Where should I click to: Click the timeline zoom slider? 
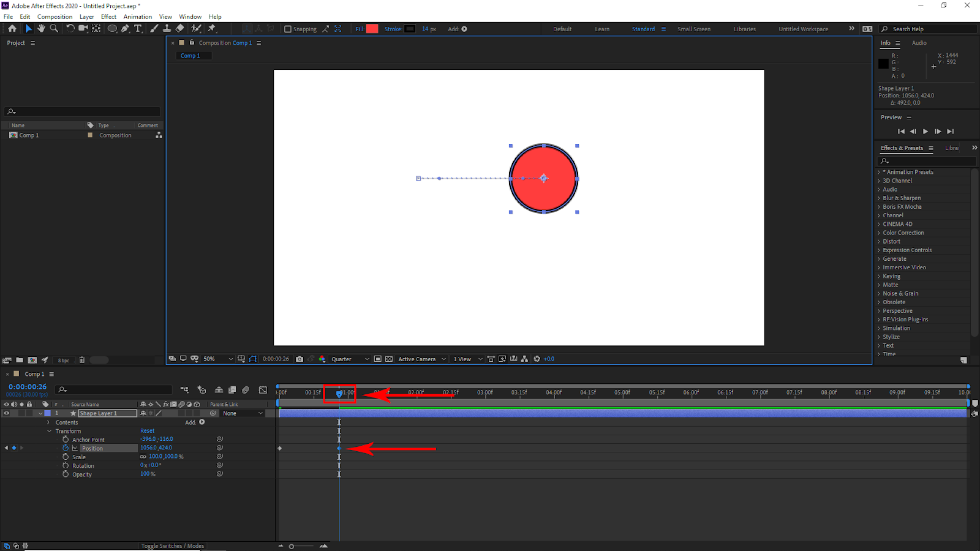pyautogui.click(x=302, y=546)
